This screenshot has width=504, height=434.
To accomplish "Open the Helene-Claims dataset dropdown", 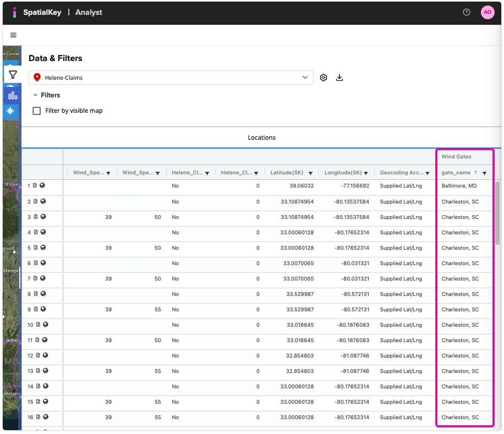I will pos(171,78).
